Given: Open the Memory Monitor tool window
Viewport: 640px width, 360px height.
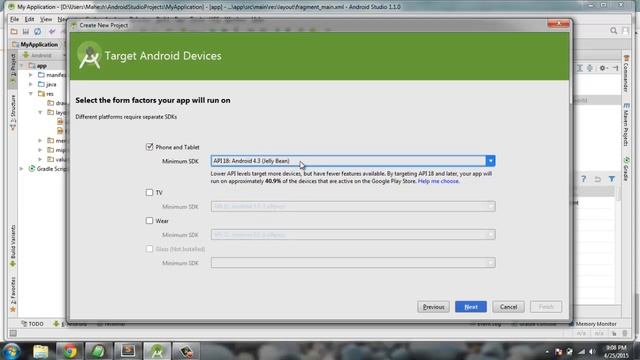Looking at the screenshot, I should point(593,324).
